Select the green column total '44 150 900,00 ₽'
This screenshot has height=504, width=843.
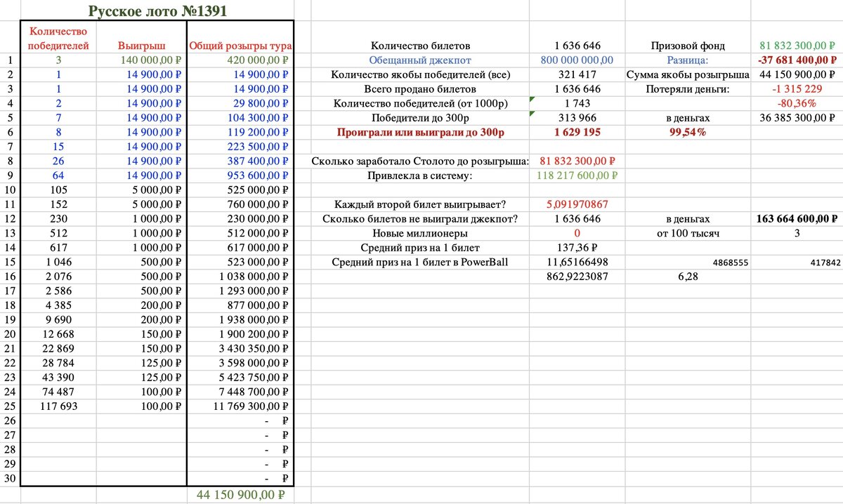click(x=241, y=495)
